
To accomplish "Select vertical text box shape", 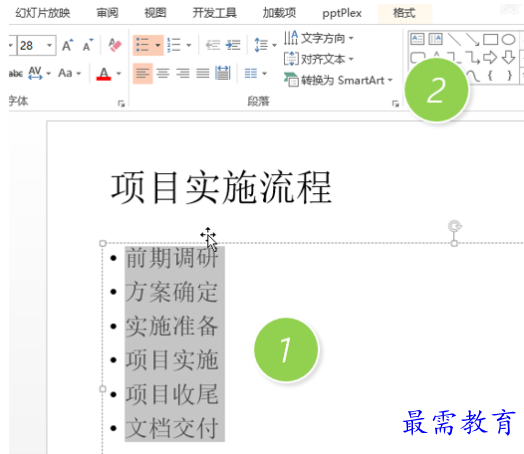I will pos(435,39).
